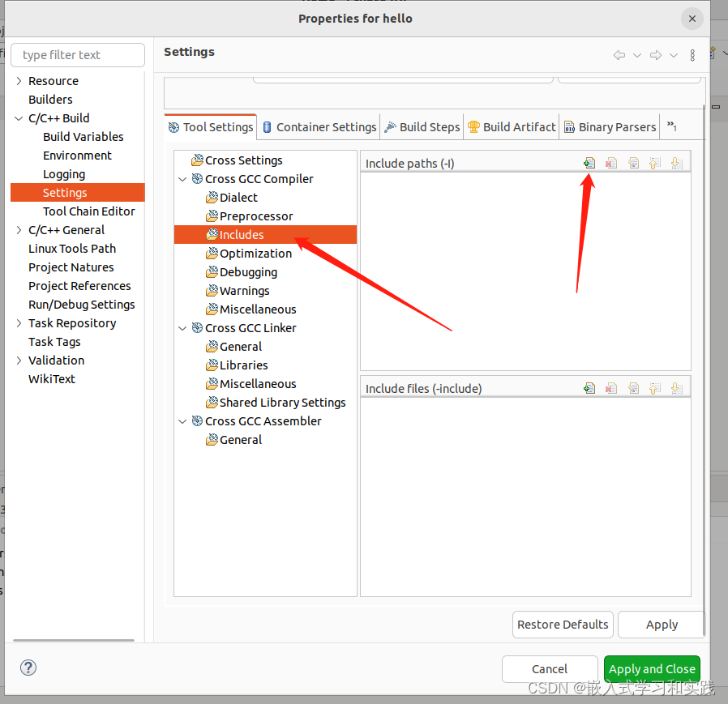
Task: Delete the selected include path
Action: [610, 163]
